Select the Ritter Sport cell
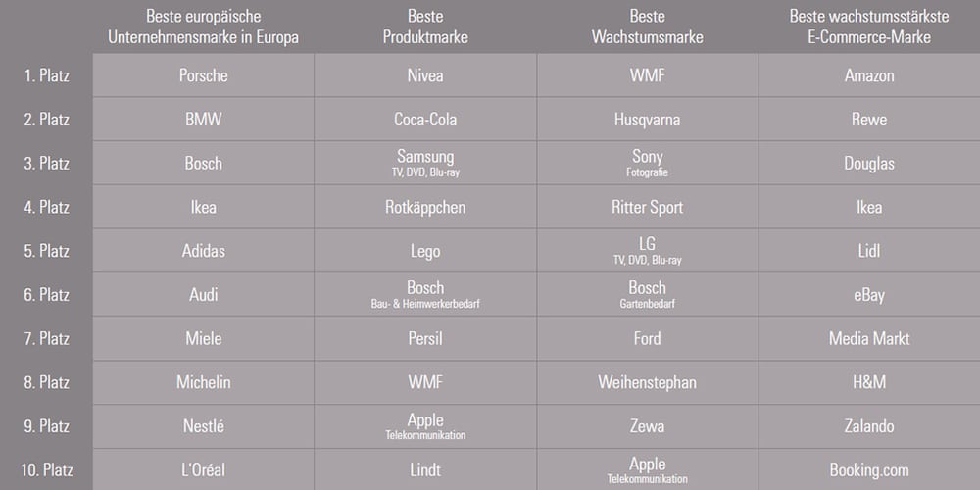The image size is (980, 490). (648, 207)
